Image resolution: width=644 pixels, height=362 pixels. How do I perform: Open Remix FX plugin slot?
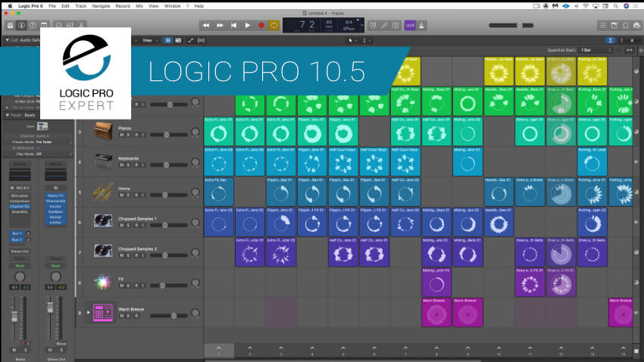pos(55,196)
